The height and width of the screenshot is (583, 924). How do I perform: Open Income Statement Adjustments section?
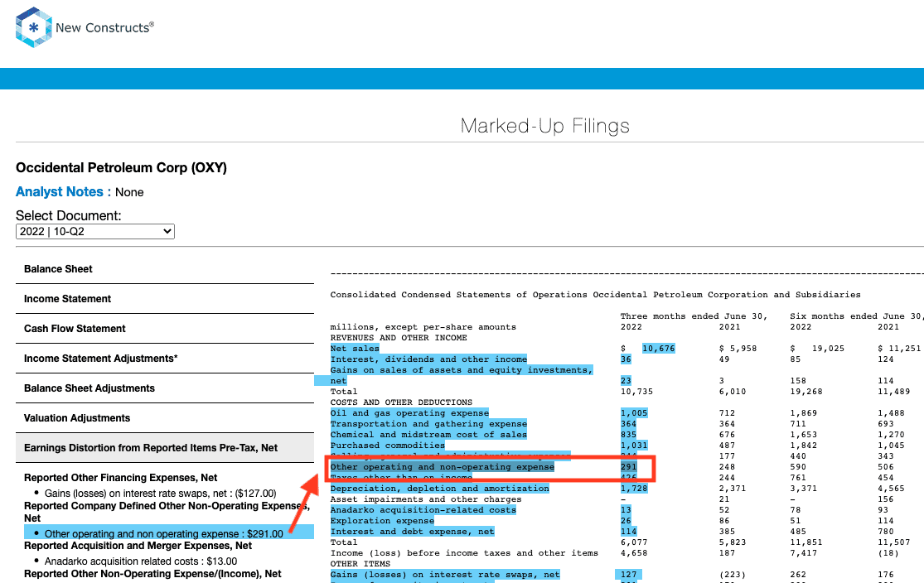click(x=165, y=359)
